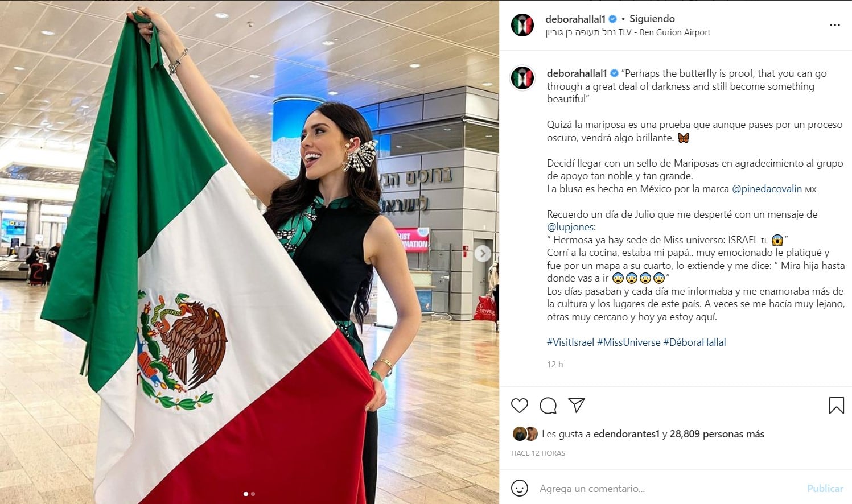852x504 pixels.
Task: Click the Publicar comment button
Action: pos(825,489)
